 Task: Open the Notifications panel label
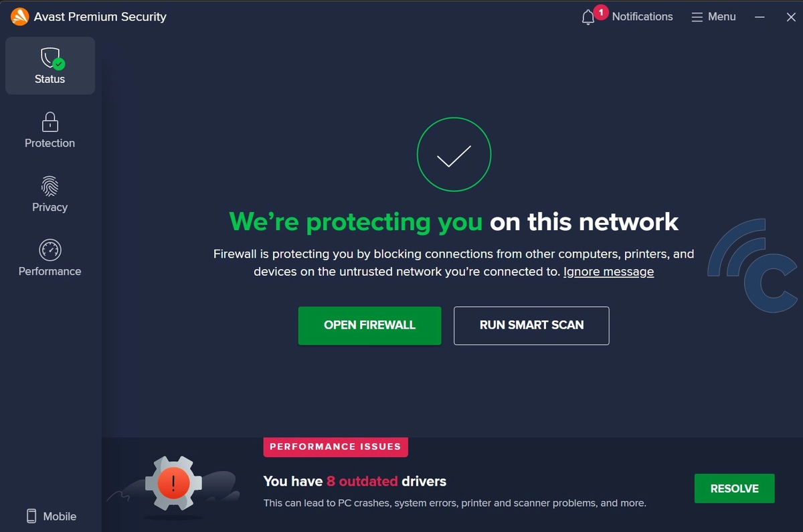(642, 17)
